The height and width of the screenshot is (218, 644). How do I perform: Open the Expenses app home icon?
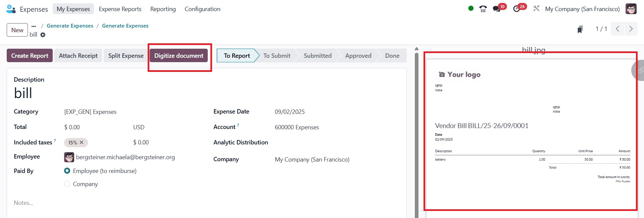(11, 9)
